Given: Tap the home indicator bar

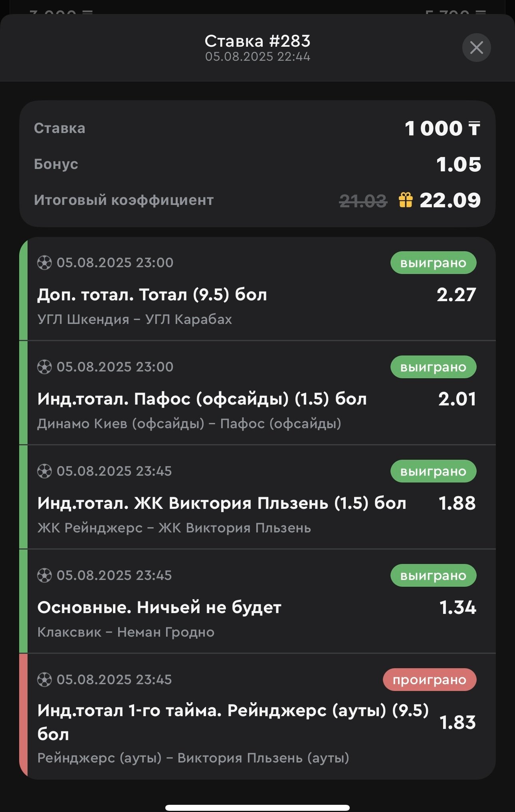Looking at the screenshot, I should (257, 807).
